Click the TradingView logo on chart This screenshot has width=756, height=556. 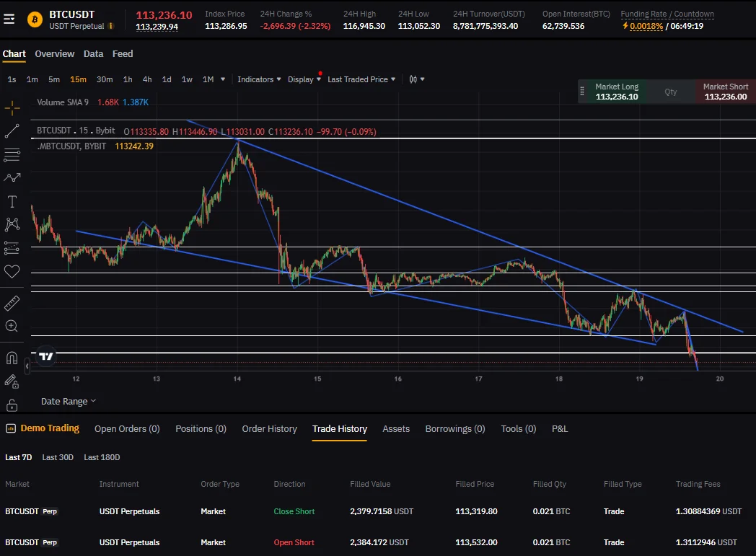(x=45, y=356)
